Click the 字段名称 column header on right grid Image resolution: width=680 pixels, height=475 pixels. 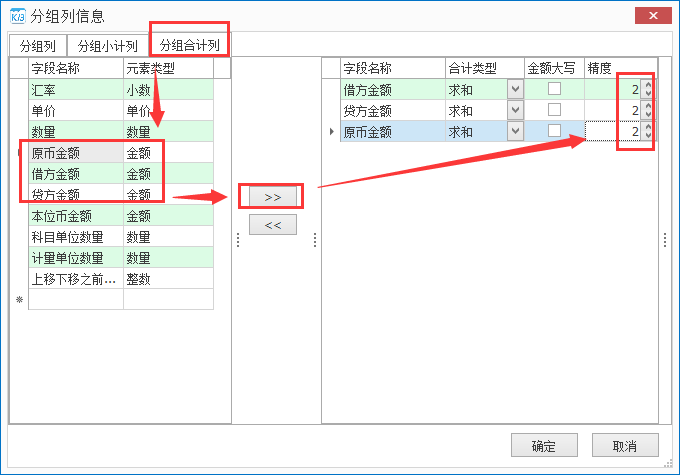point(392,68)
